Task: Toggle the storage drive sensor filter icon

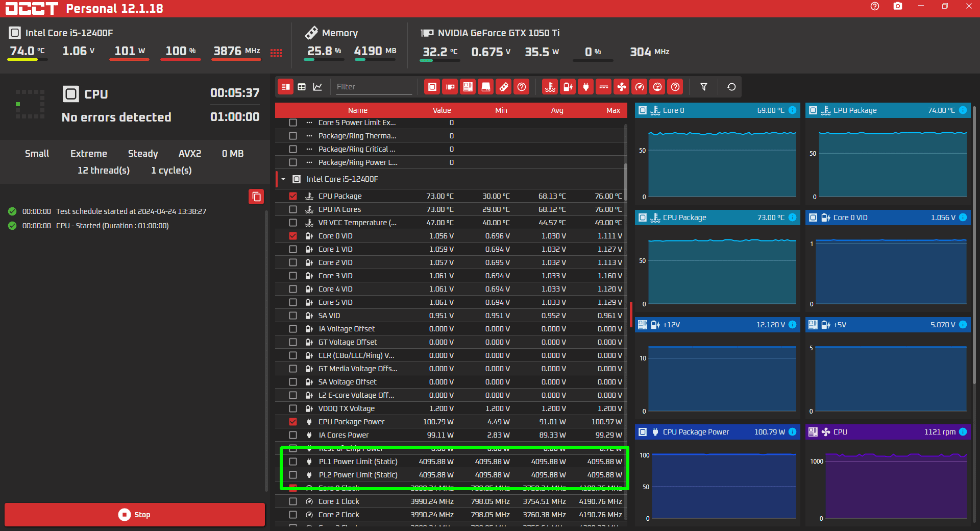Action: click(x=486, y=87)
